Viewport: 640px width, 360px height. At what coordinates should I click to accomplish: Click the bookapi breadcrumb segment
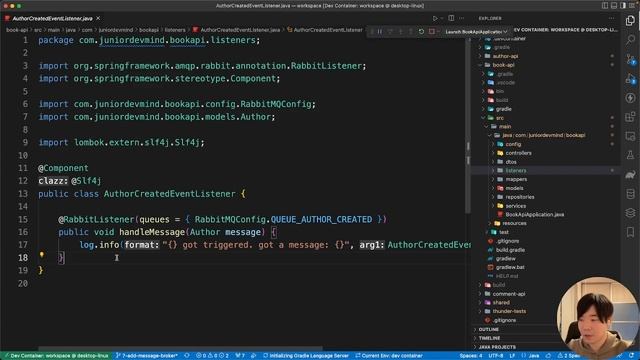pyautogui.click(x=149, y=30)
